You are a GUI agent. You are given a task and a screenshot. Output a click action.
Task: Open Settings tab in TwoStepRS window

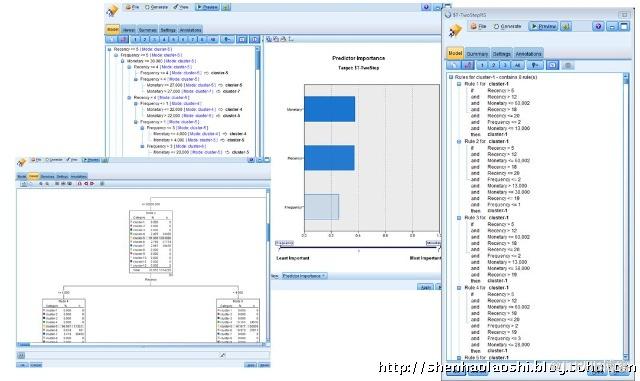click(x=501, y=54)
